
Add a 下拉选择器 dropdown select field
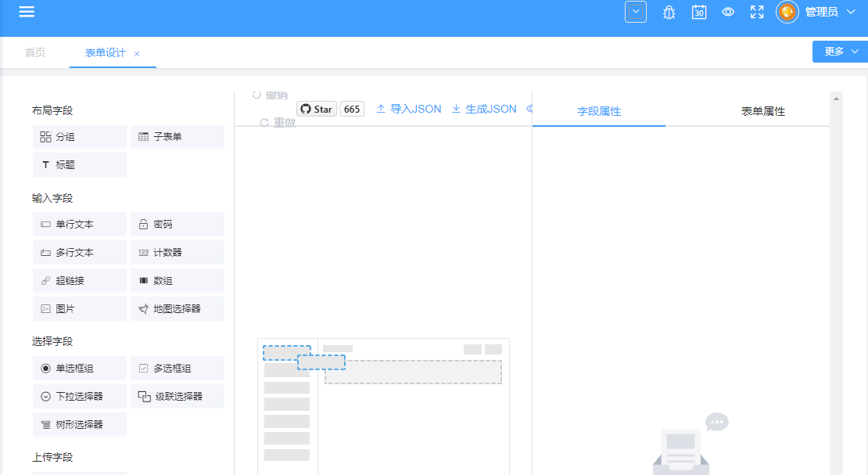tap(80, 396)
